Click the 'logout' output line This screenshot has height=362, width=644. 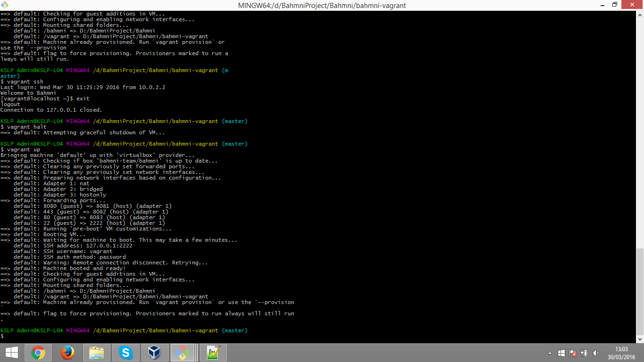pos(10,104)
